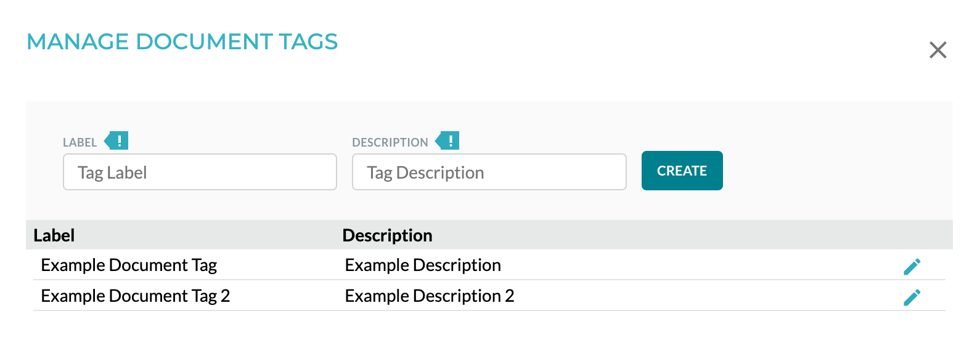Click the empty space right of CREATE
980x356 pixels.
click(832, 171)
